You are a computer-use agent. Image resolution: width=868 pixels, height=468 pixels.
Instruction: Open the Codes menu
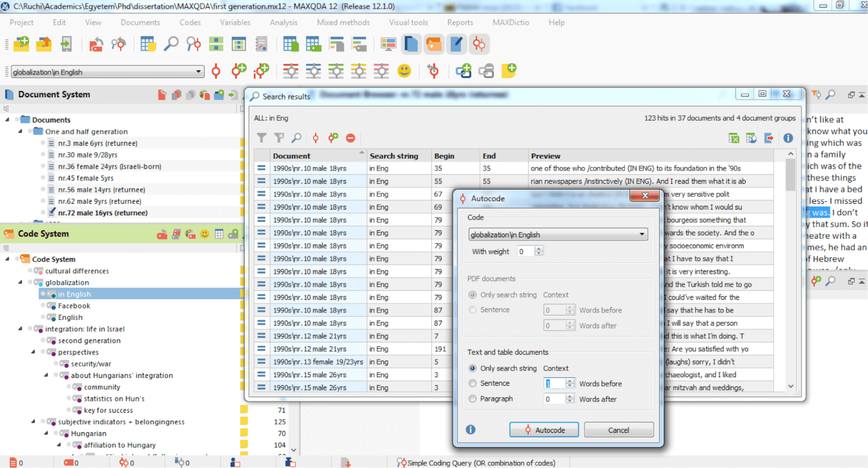[x=190, y=23]
